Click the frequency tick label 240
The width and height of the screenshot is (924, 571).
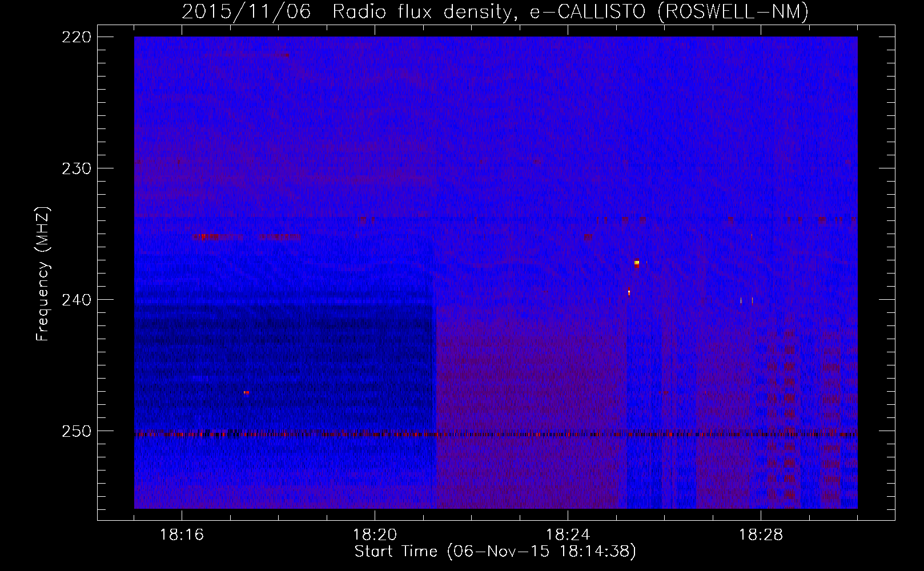(76, 300)
